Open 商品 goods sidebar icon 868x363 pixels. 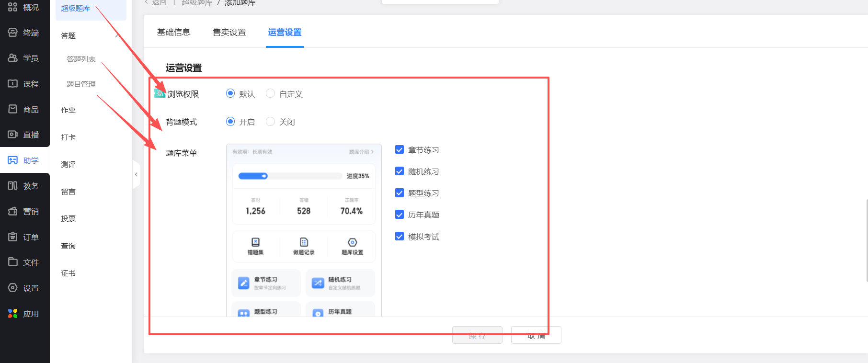pyautogui.click(x=13, y=109)
